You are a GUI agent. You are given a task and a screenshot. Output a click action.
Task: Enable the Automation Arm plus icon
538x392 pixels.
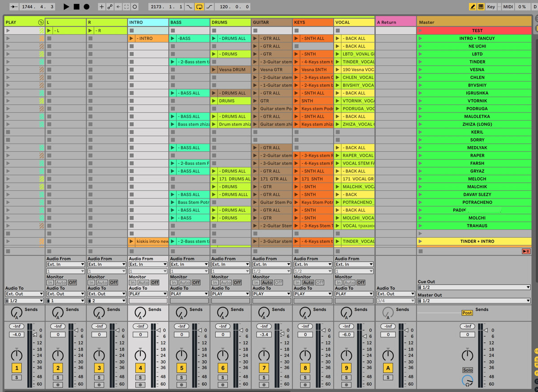101,7
